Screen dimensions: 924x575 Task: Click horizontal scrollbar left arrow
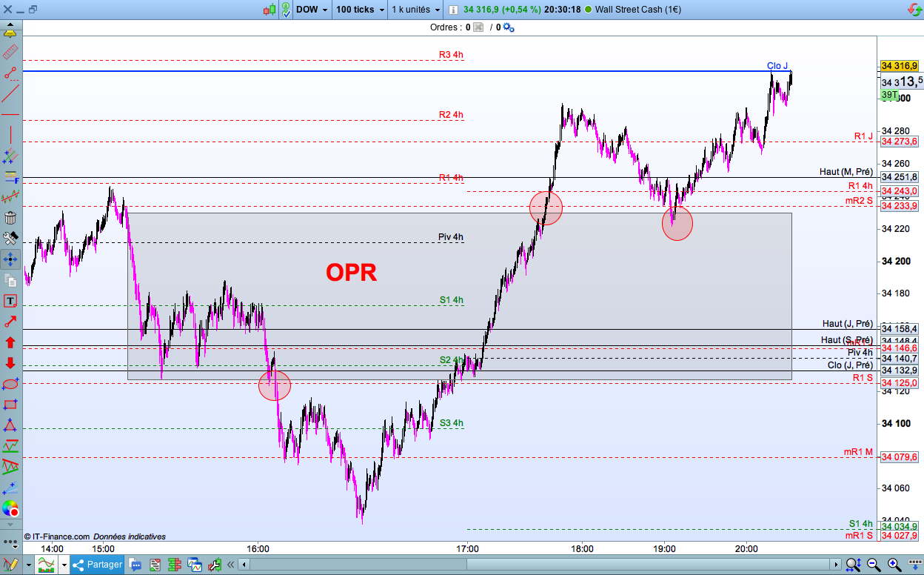coord(244,565)
